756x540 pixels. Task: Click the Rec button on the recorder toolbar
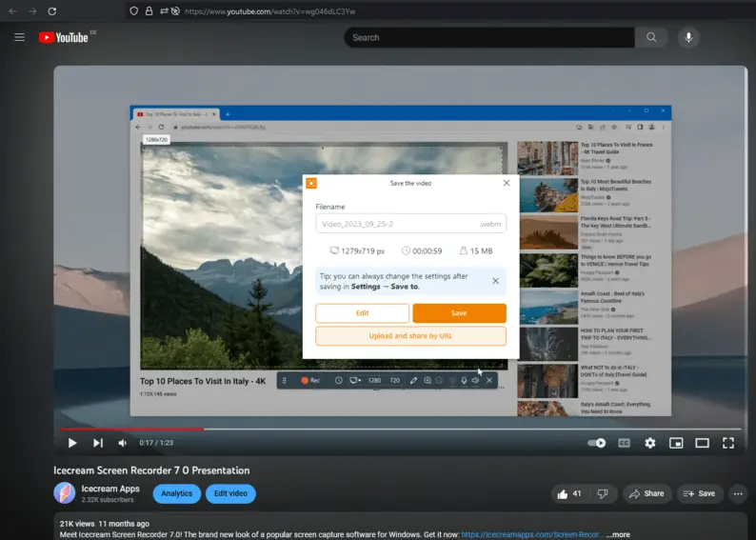pos(310,380)
